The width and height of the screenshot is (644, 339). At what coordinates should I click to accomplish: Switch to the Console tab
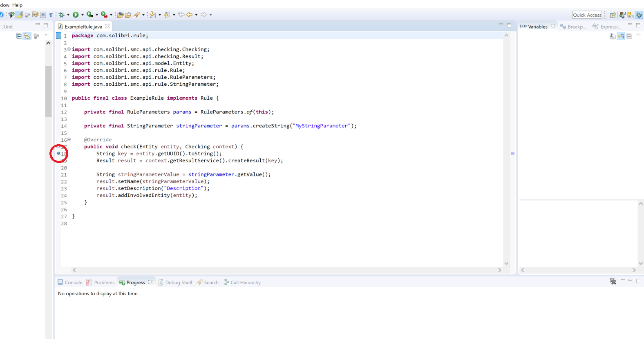pos(70,282)
